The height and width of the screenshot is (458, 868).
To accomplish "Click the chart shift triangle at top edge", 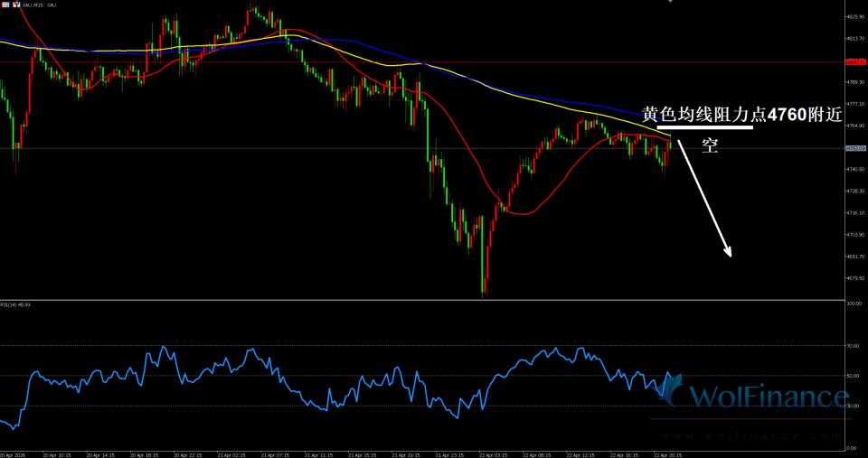I will click(670, 3).
